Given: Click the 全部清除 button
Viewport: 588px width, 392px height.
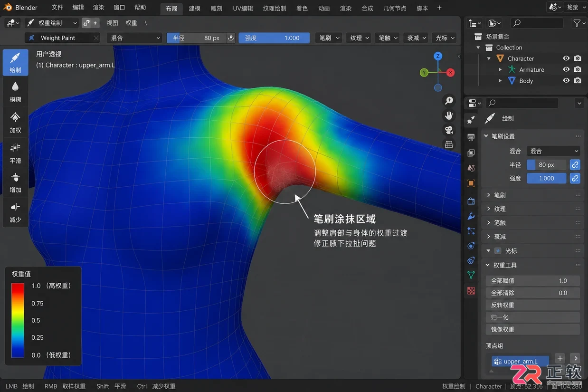Looking at the screenshot, I should (x=532, y=293).
